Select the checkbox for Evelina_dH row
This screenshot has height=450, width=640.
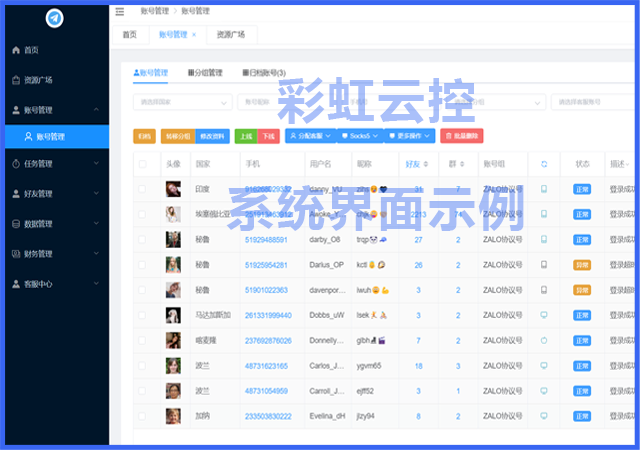click(142, 415)
